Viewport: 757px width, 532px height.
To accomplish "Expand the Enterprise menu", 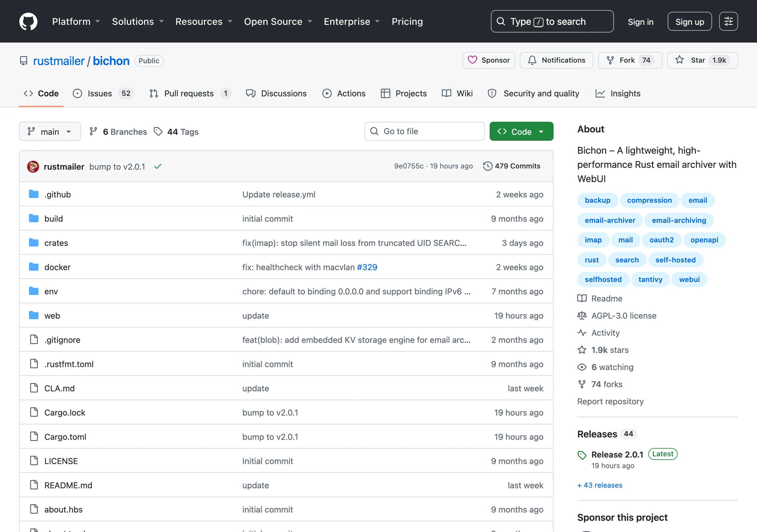I will click(352, 21).
